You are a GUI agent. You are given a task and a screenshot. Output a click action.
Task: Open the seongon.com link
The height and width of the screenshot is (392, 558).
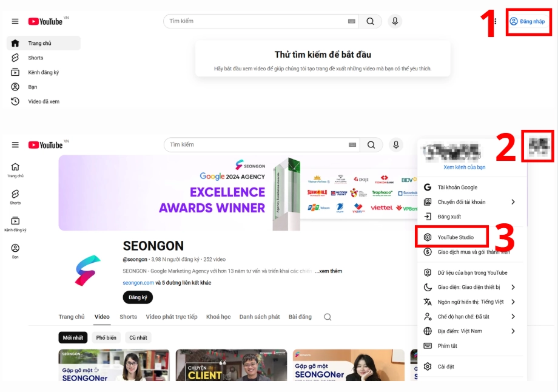138,283
